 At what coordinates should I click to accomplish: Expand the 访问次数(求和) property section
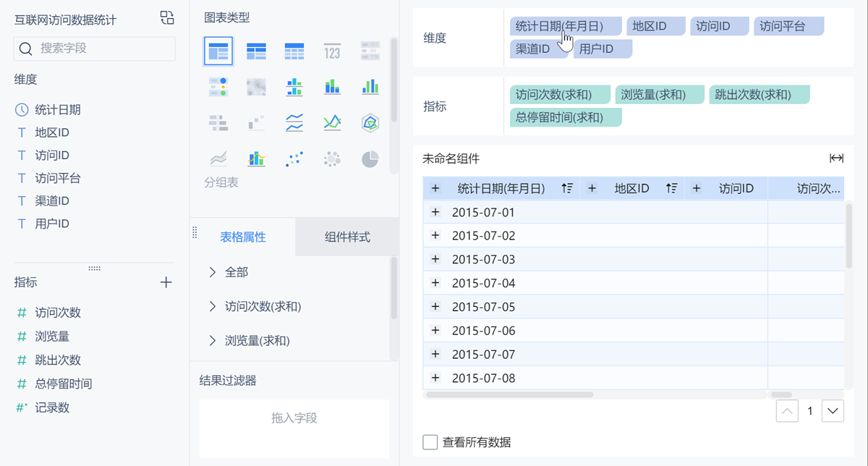[x=213, y=307]
